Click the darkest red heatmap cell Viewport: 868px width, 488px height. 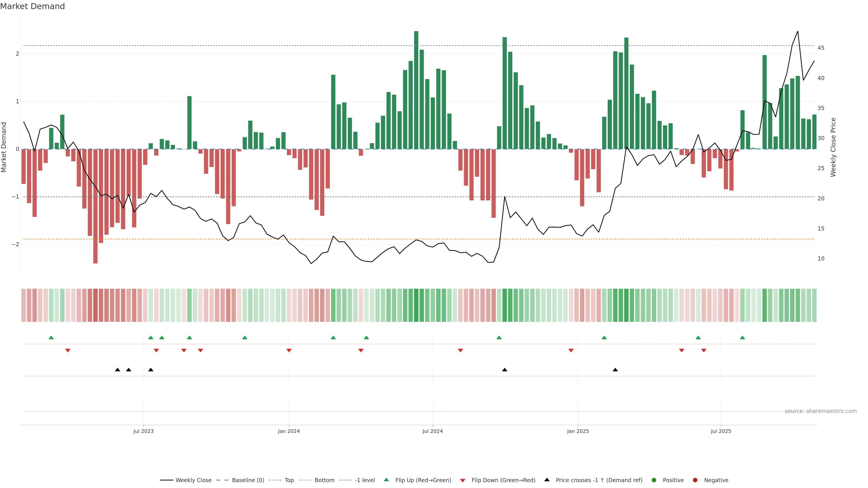[95, 305]
